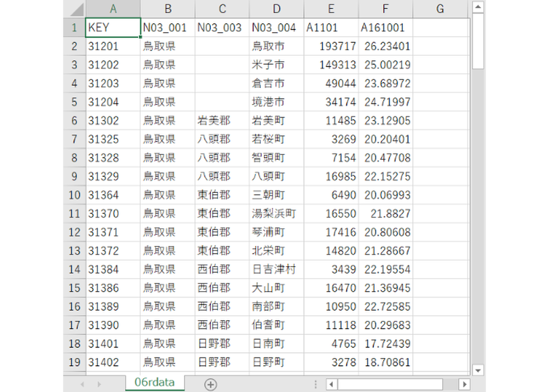This screenshot has height=392, width=549.
Task: Select cell containing 31201
Action: pos(113,46)
